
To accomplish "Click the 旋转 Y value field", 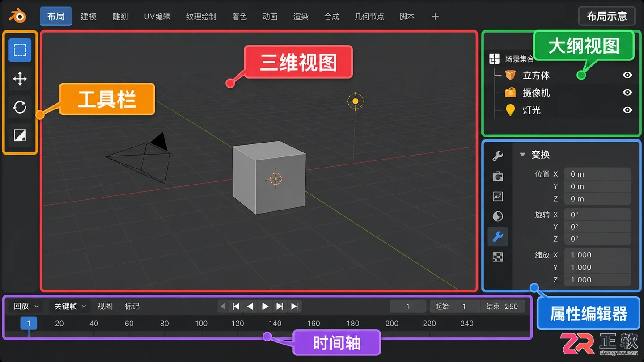I will tap(597, 227).
